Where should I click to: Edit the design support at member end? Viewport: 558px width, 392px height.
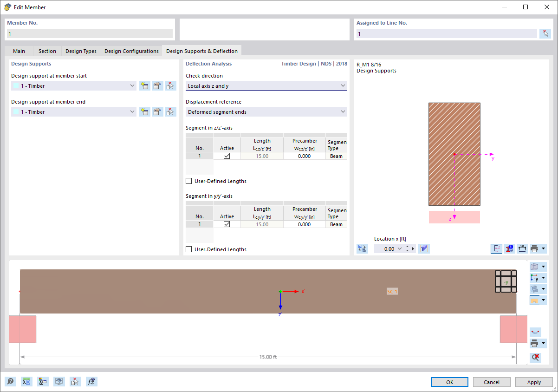[157, 111]
